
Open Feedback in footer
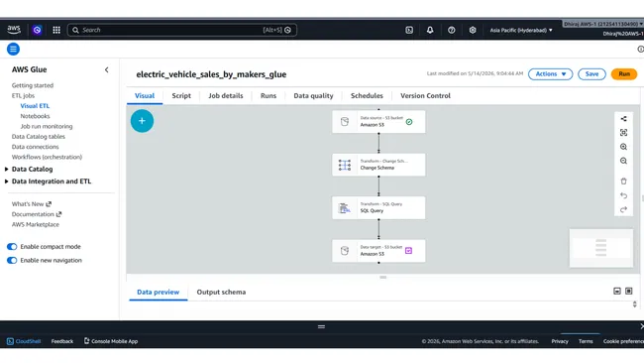62,341
